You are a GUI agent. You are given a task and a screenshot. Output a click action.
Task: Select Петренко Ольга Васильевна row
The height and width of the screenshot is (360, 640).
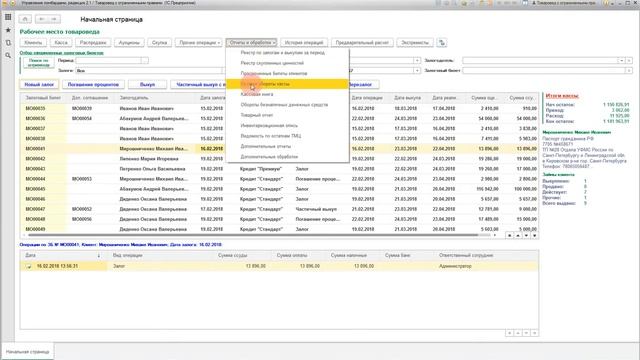(x=279, y=169)
